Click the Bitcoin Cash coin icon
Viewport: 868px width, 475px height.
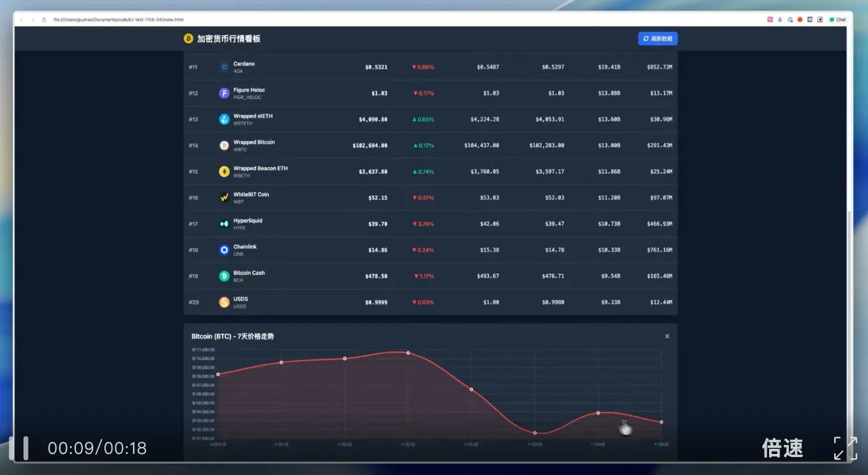pos(224,276)
